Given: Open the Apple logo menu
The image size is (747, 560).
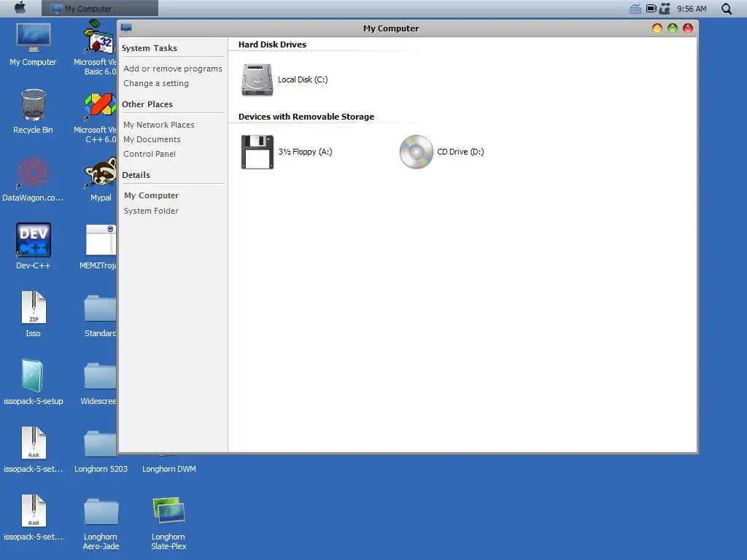Looking at the screenshot, I should [x=20, y=8].
